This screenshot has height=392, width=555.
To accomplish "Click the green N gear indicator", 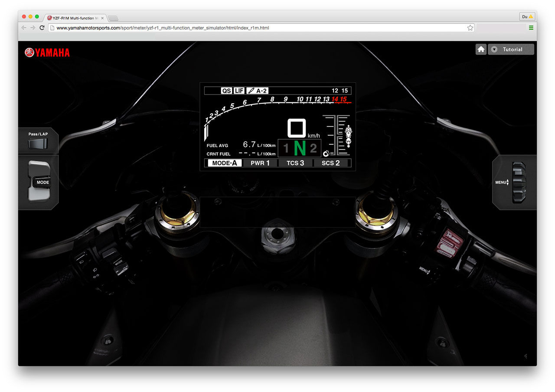I will [x=300, y=148].
